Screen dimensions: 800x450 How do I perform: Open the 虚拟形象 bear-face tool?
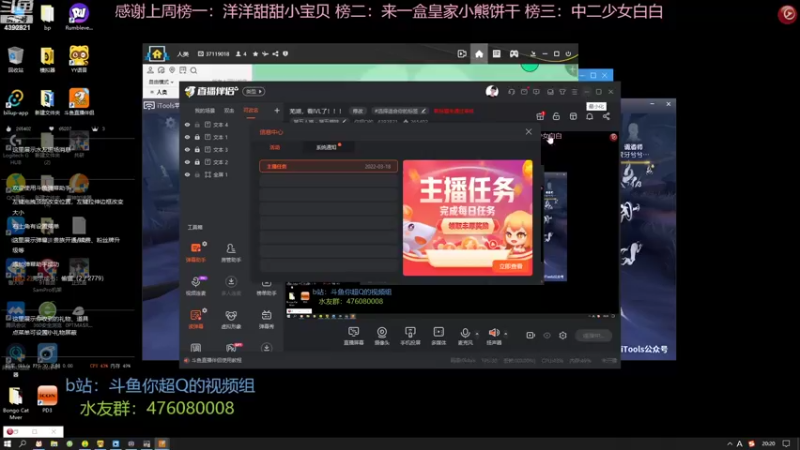(231, 319)
